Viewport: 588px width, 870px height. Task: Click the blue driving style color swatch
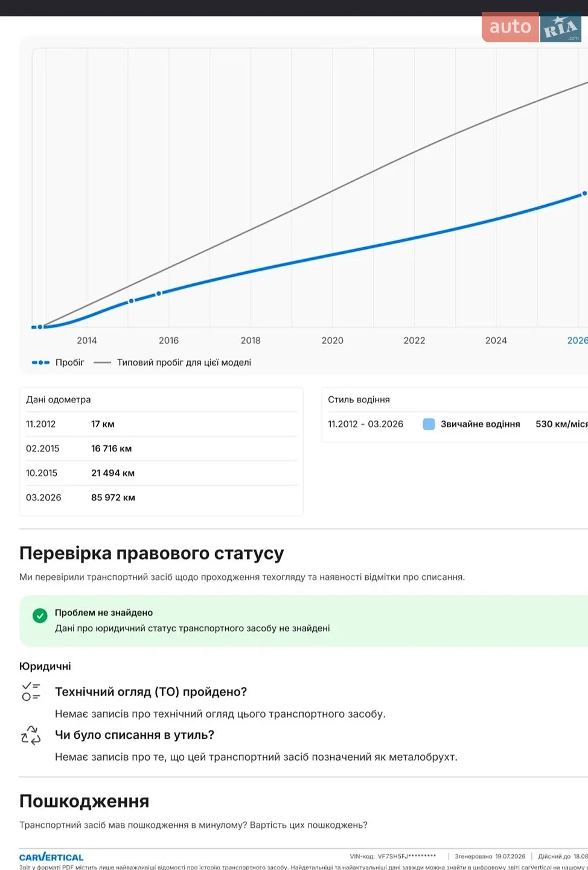[429, 424]
